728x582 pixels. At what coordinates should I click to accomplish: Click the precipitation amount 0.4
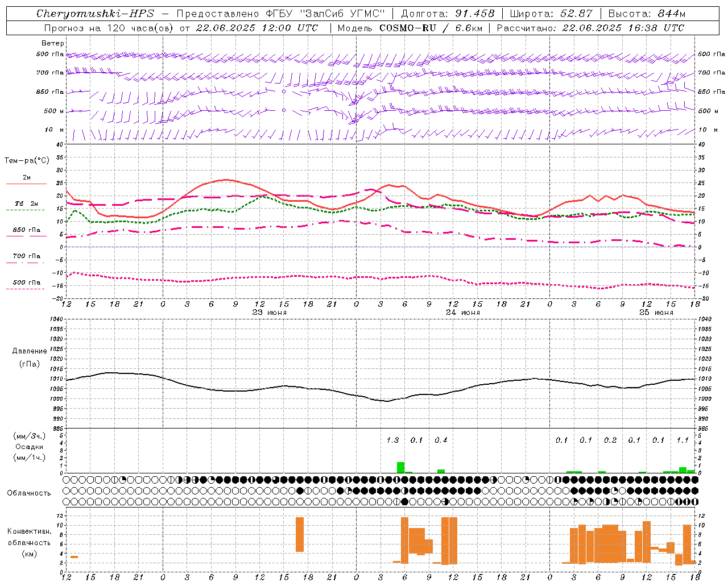(441, 440)
